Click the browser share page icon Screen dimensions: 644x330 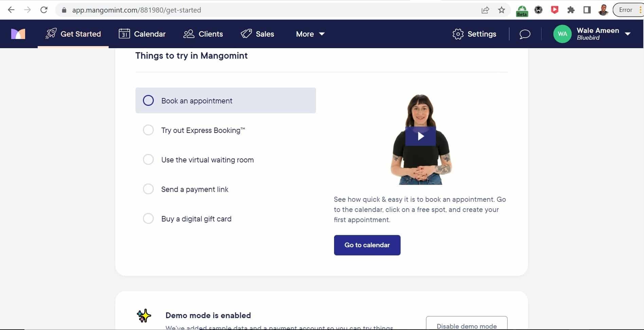click(485, 10)
